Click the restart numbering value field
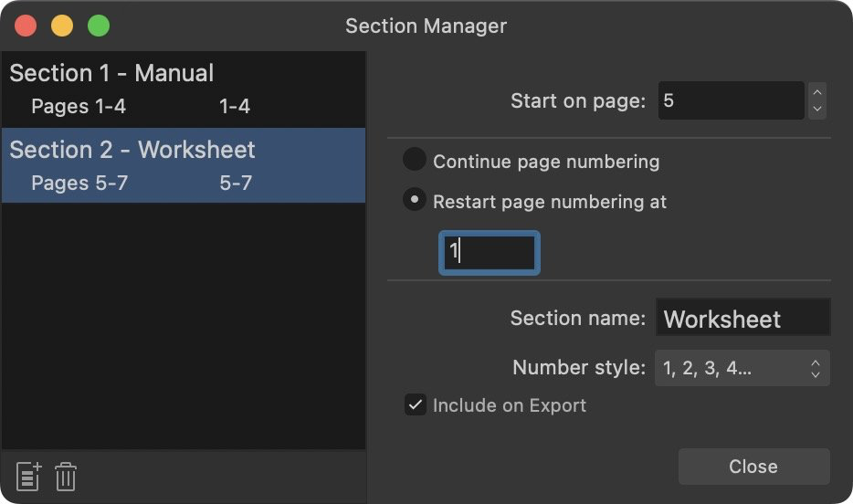This screenshot has height=504, width=853. pos(490,253)
